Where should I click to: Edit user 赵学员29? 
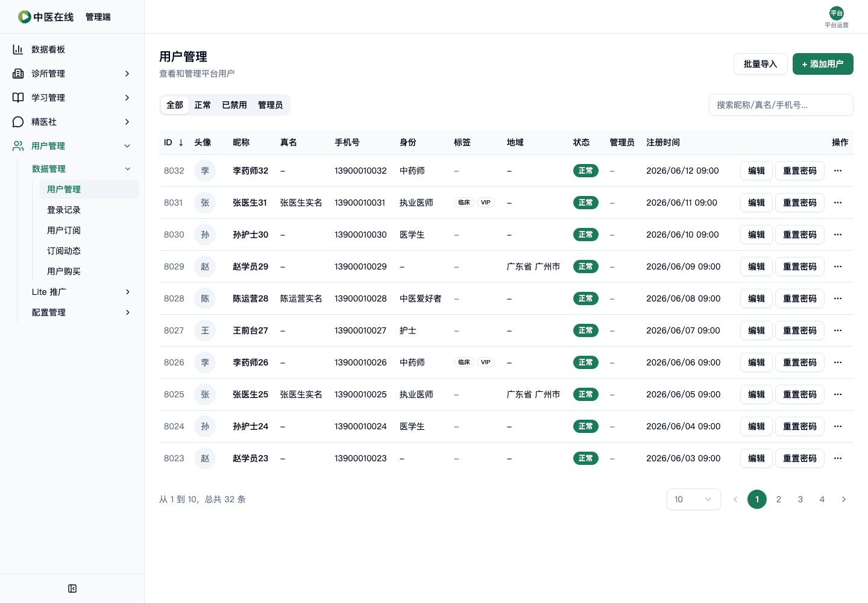pos(756,267)
